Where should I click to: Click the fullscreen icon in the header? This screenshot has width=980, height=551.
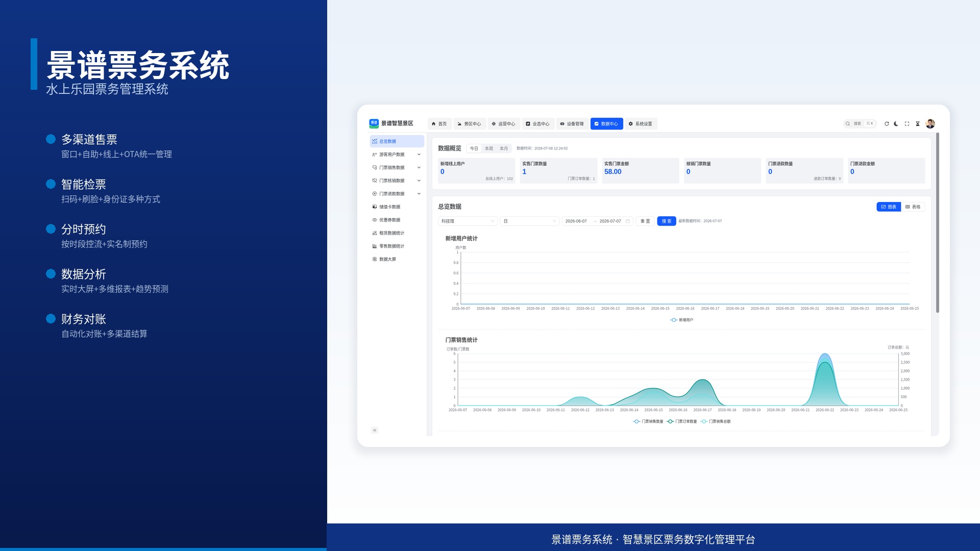tap(907, 124)
